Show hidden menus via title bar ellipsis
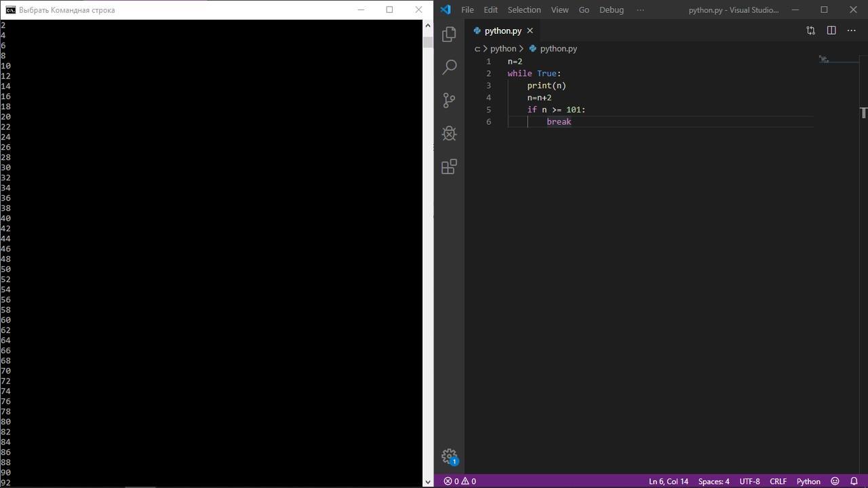 pos(640,9)
